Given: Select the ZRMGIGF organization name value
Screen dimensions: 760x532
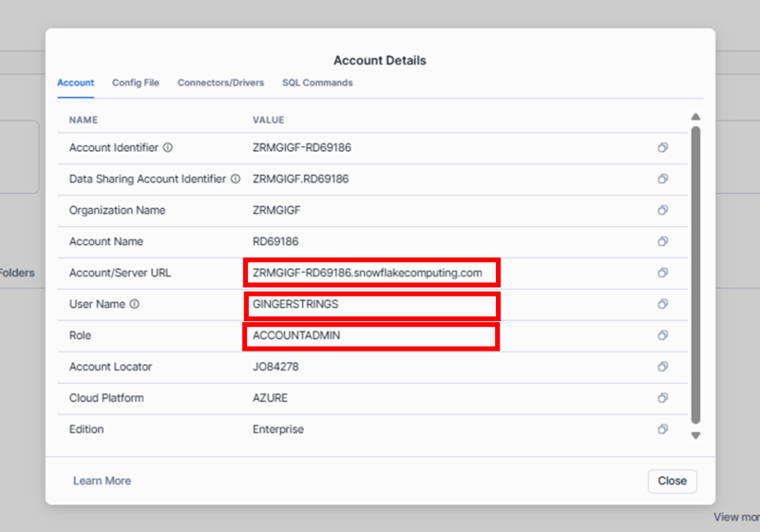Looking at the screenshot, I should 276,210.
